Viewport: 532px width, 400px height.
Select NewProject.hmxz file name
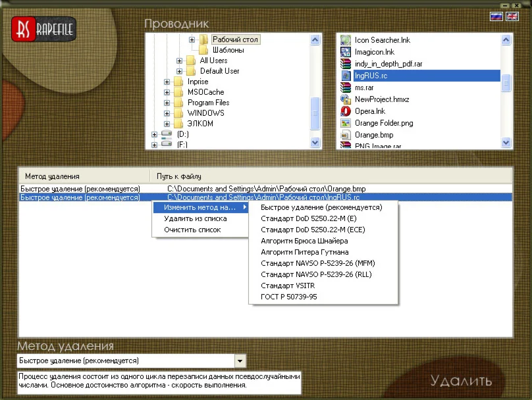point(382,99)
